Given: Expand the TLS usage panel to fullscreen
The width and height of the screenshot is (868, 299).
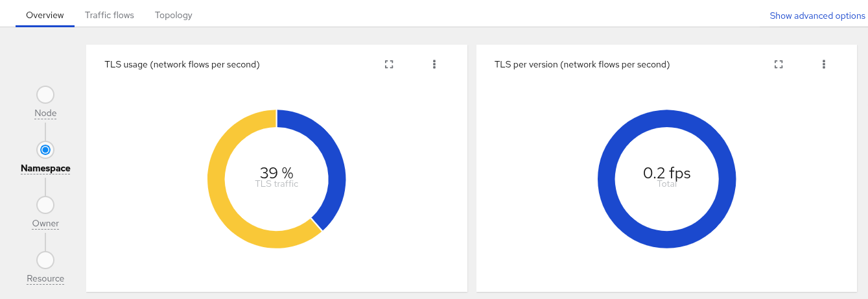Looking at the screenshot, I should click(389, 64).
